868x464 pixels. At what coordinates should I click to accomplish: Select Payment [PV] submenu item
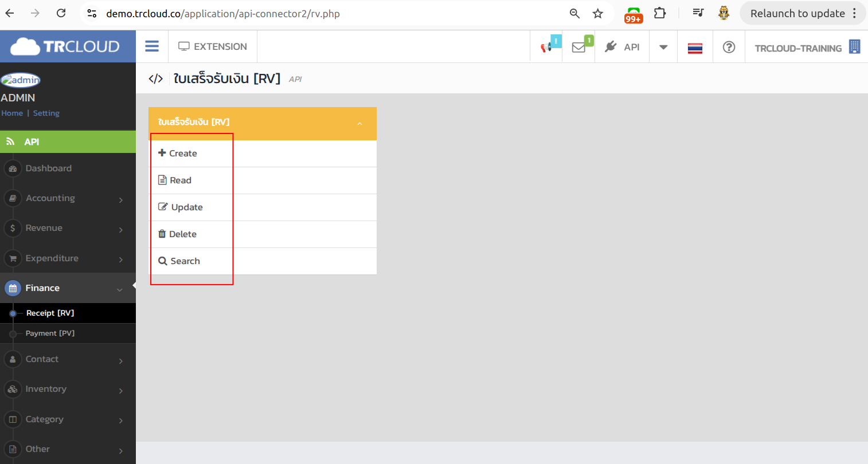(68, 333)
